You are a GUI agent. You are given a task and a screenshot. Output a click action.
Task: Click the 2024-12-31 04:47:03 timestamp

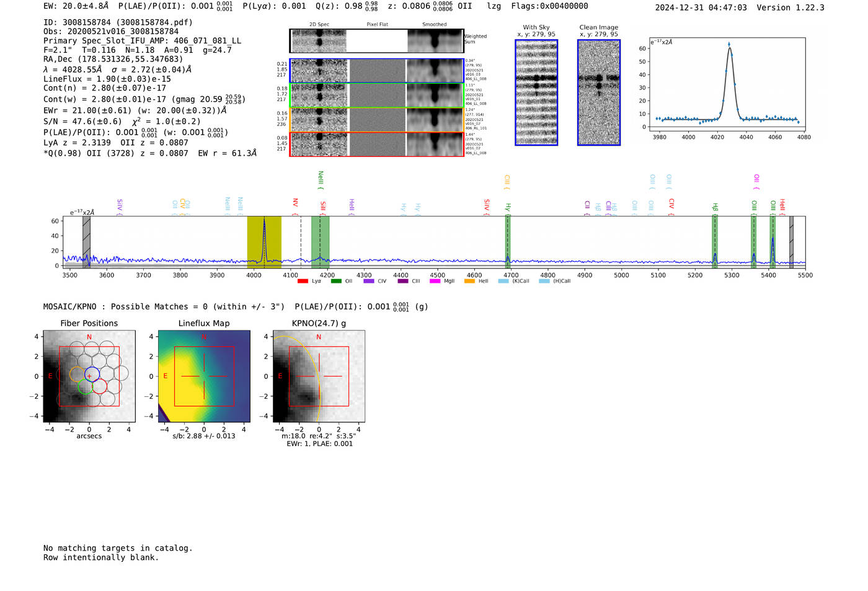(701, 8)
